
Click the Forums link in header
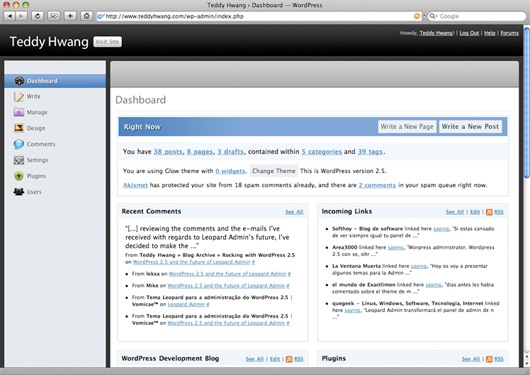509,33
